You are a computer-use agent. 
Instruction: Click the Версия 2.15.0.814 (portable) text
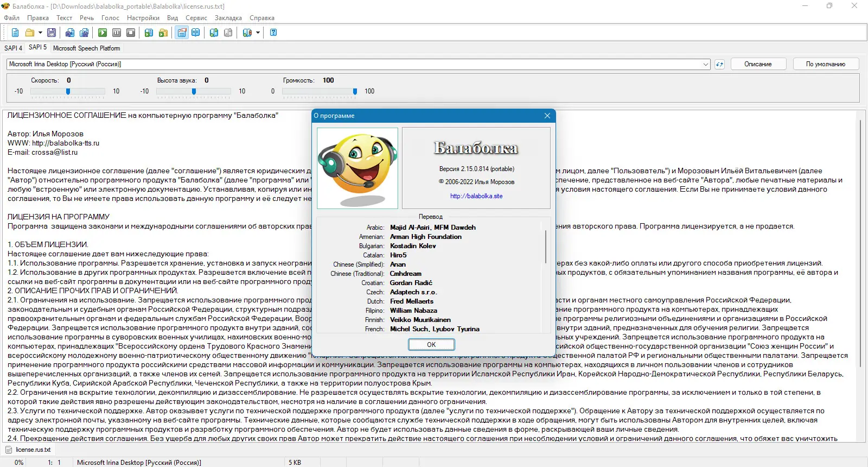click(x=477, y=169)
